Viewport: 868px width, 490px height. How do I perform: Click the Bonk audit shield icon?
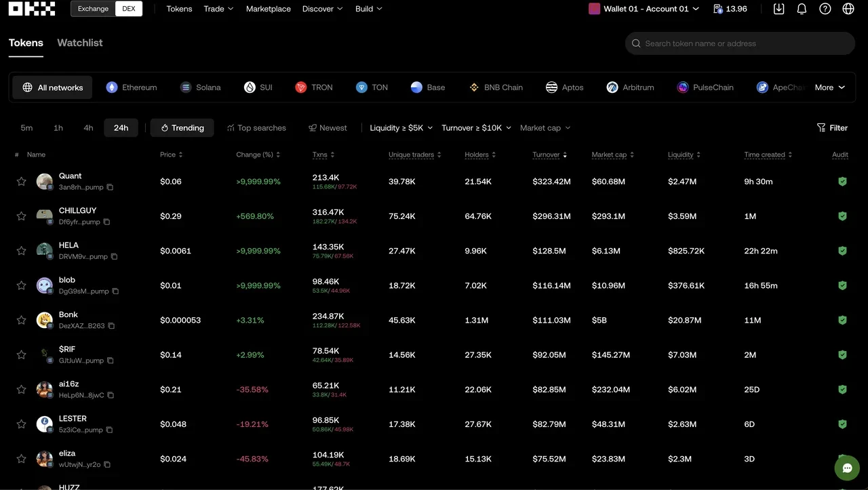tap(842, 320)
